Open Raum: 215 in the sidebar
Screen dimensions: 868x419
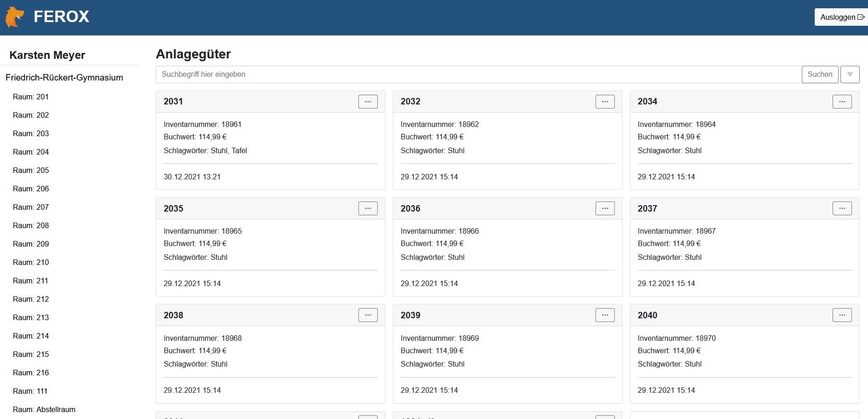(x=31, y=354)
